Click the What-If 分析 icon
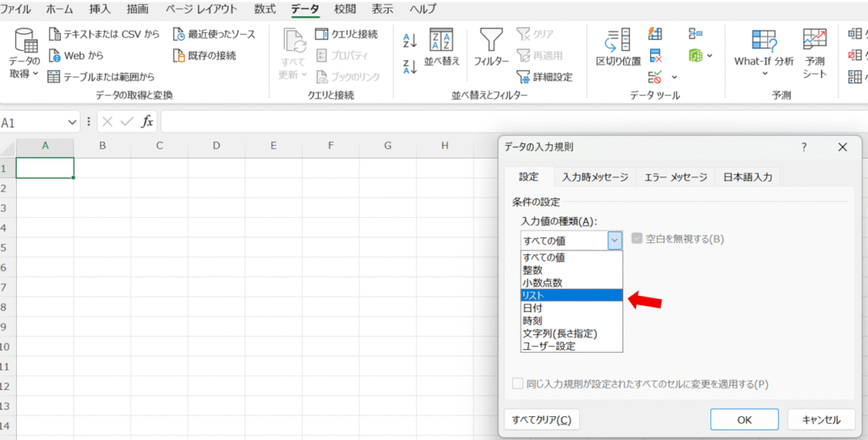 (764, 41)
